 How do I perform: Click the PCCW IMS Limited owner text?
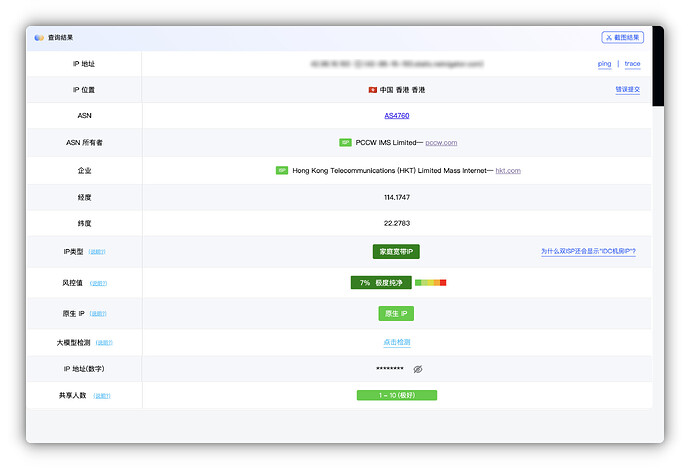tap(386, 143)
